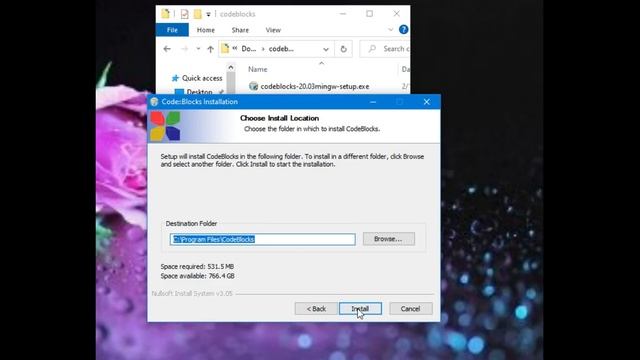Navigate back in File Explorer
Image resolution: width=640 pixels, height=360 pixels.
167,49
